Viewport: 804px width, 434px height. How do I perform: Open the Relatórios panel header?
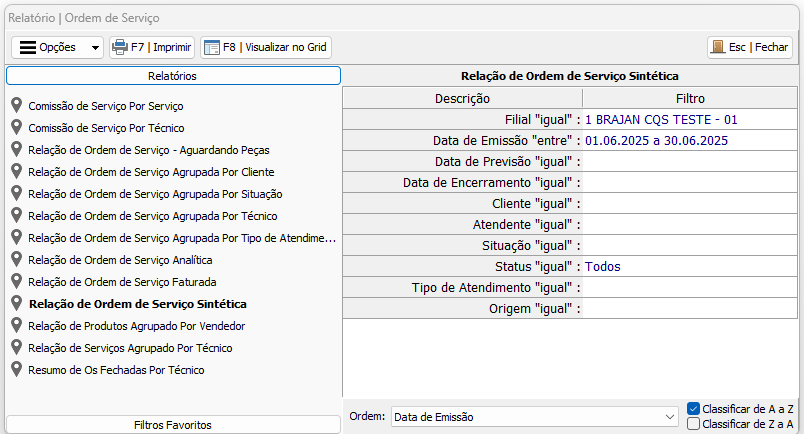pyautogui.click(x=173, y=76)
